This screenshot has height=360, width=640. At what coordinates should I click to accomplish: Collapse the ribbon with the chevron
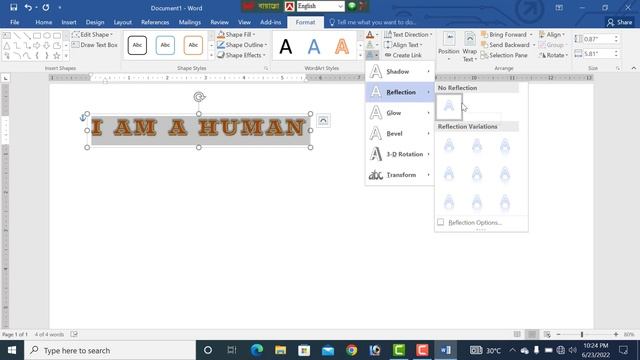tap(633, 68)
